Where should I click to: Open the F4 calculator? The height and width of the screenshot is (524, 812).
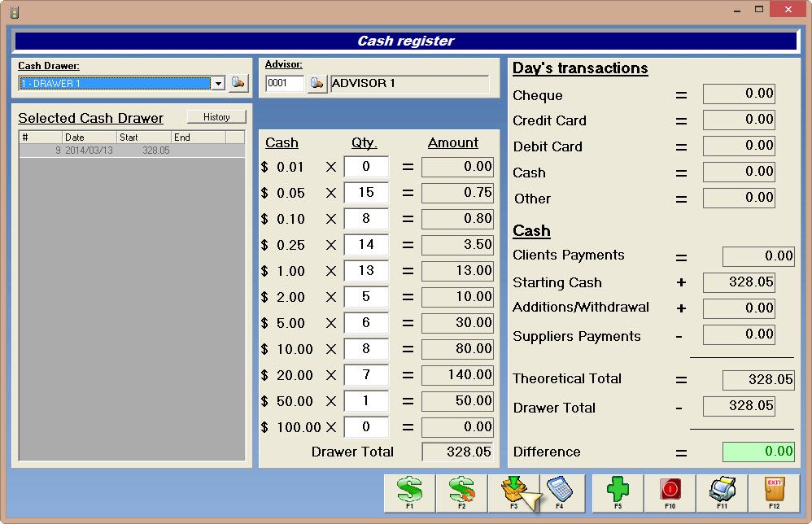click(560, 493)
